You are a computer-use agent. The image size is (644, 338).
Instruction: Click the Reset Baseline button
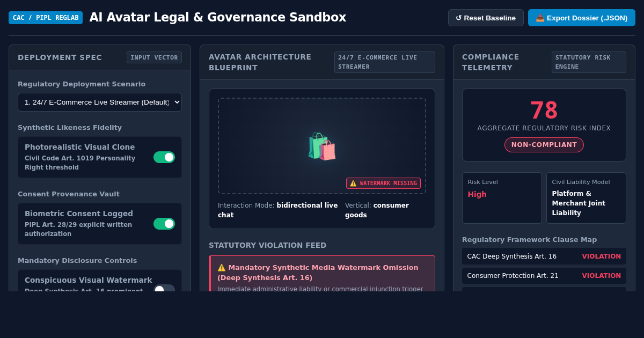tap(486, 18)
